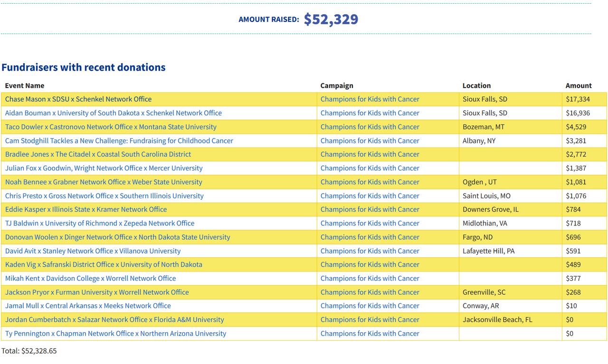
Task: Select the $17,334 amount cell
Action: (584, 99)
